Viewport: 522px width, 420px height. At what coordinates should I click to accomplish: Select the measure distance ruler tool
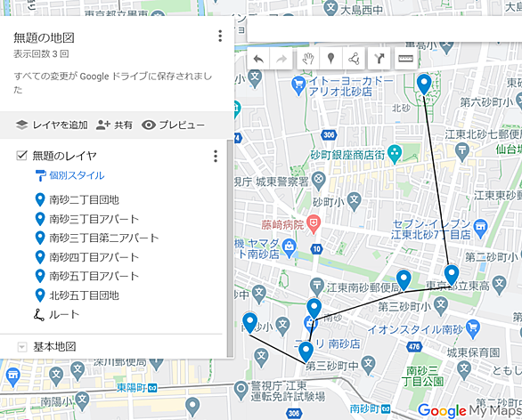click(x=405, y=59)
